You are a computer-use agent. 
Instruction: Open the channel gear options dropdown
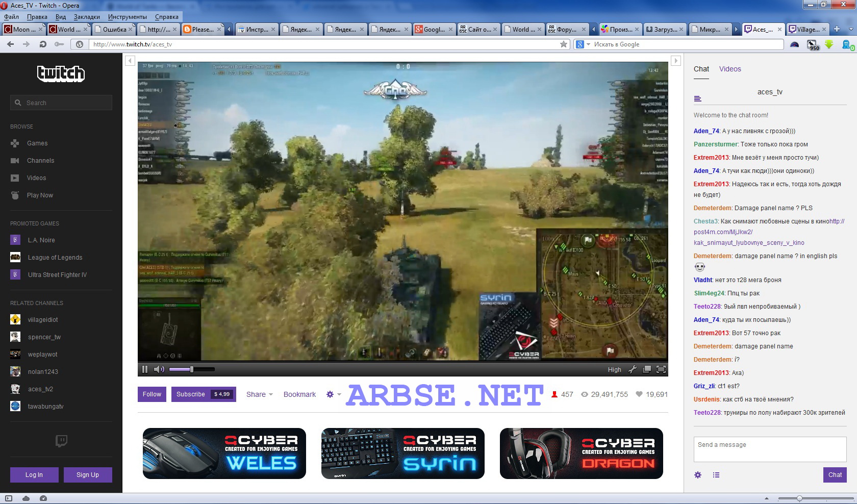click(334, 394)
